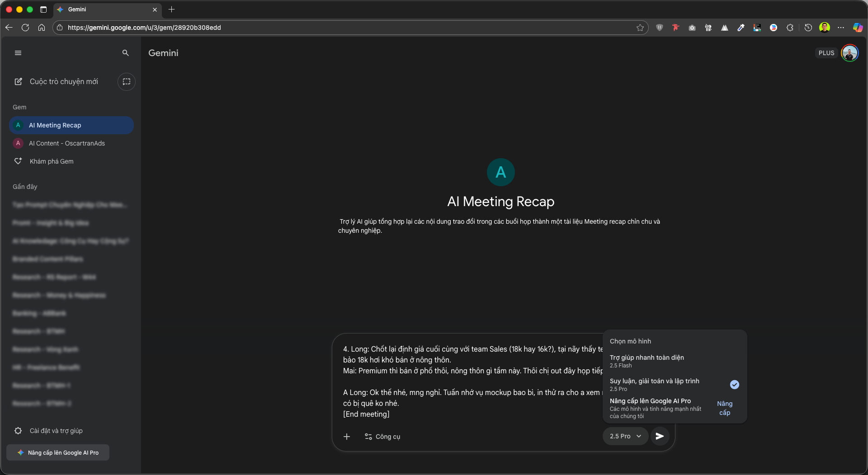Click the browser reload icon
The width and height of the screenshot is (868, 475).
coord(25,28)
